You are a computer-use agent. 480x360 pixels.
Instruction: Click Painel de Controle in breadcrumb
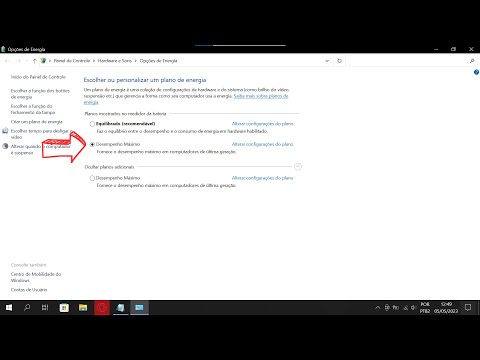tap(72, 61)
